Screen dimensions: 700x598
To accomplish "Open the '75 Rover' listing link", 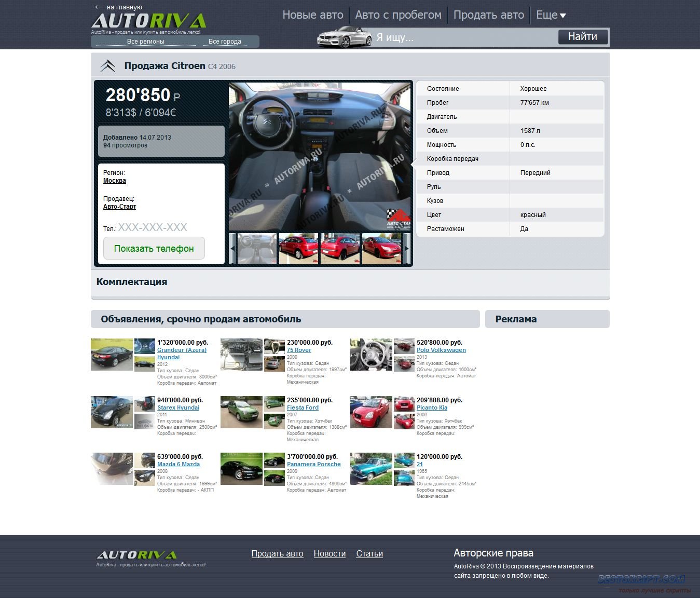I will (x=299, y=350).
